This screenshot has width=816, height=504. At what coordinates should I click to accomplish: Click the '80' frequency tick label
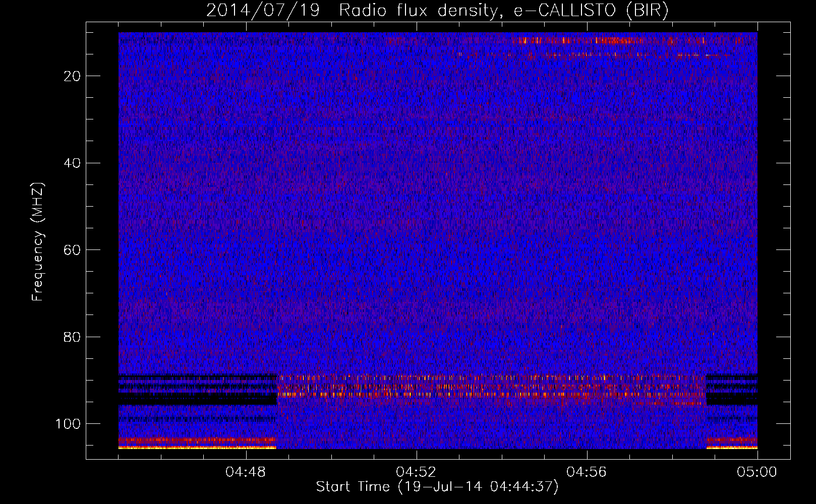click(73, 337)
